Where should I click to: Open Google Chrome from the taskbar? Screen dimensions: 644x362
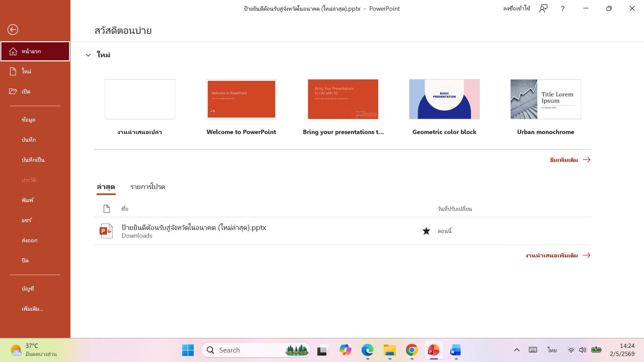click(412, 350)
